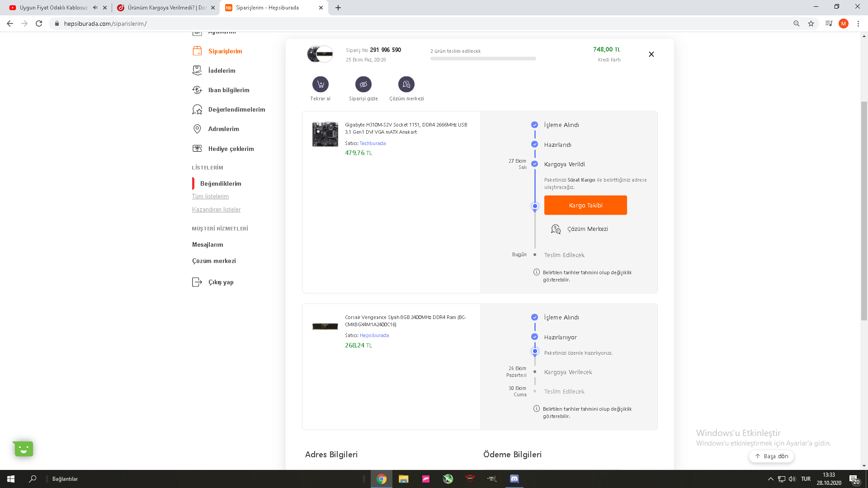Log out with Çıkış yap
Image resolution: width=868 pixels, height=488 pixels.
click(x=221, y=282)
